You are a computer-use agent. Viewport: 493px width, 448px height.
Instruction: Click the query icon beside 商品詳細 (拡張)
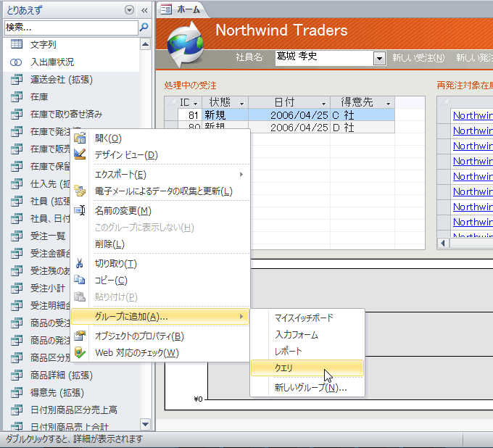click(17, 376)
